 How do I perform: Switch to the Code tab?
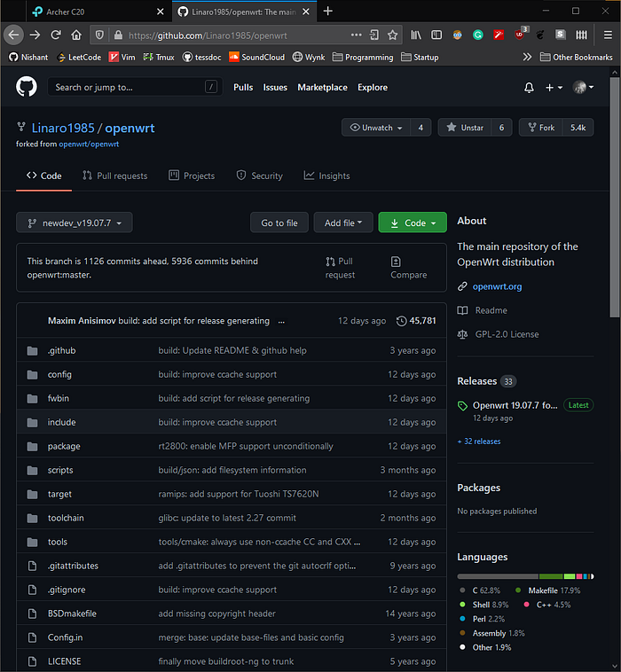click(x=43, y=176)
